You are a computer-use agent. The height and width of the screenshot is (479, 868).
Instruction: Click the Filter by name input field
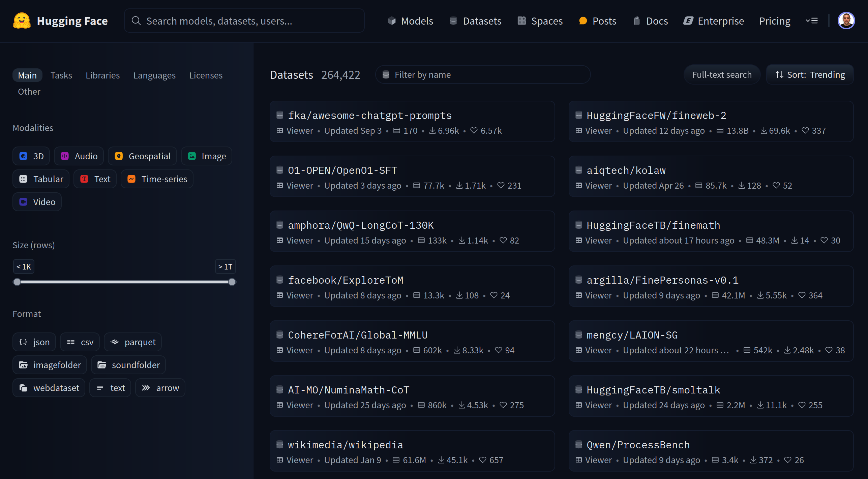[x=483, y=74]
